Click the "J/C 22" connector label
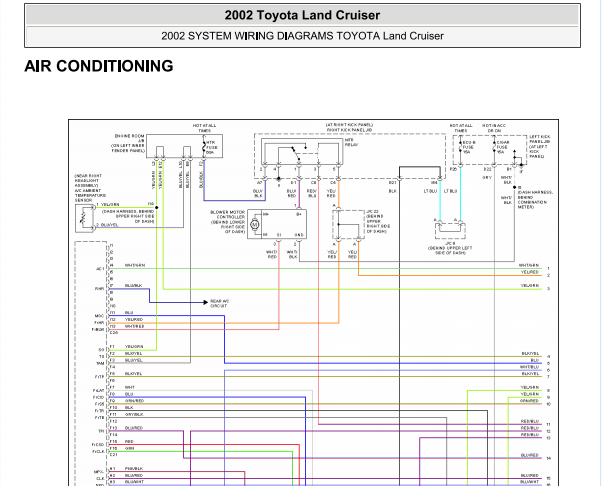602x486 pixels. pos(372,212)
